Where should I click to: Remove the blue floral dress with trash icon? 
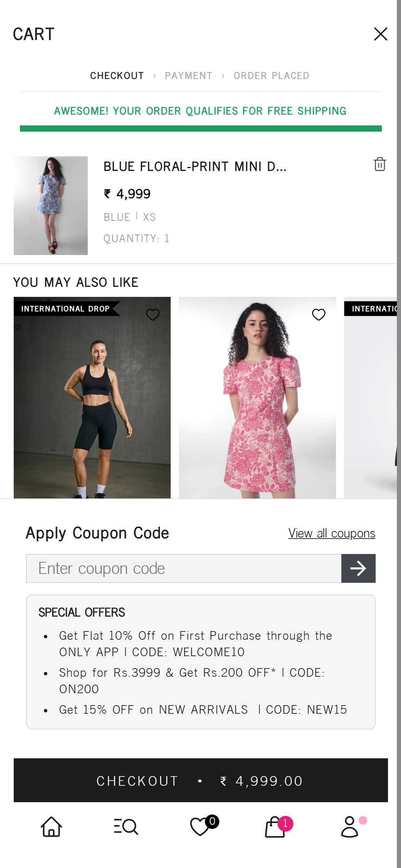(379, 164)
